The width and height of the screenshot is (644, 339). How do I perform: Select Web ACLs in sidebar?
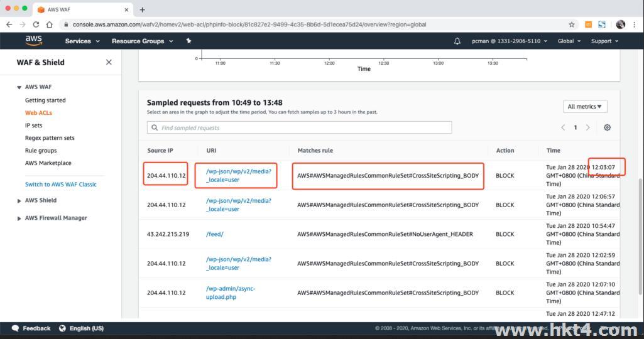click(x=38, y=113)
